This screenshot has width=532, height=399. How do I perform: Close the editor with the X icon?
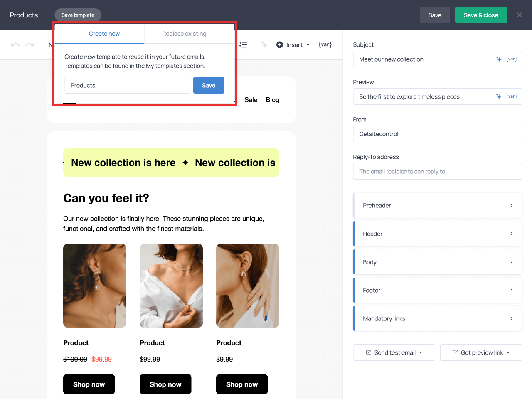(520, 15)
